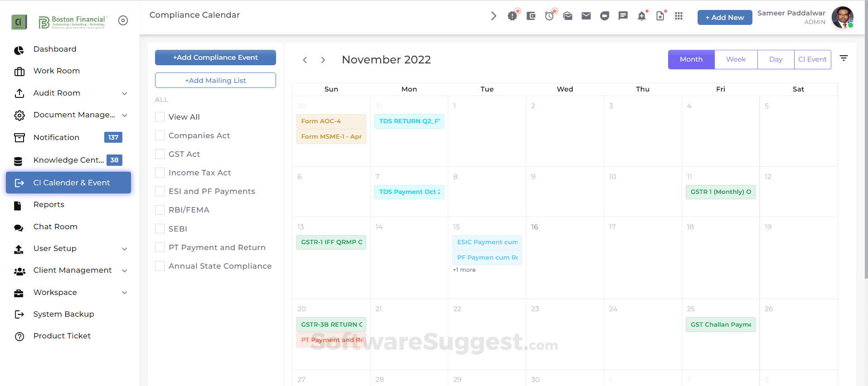
Task: Check the GST Act filter
Action: [x=160, y=154]
